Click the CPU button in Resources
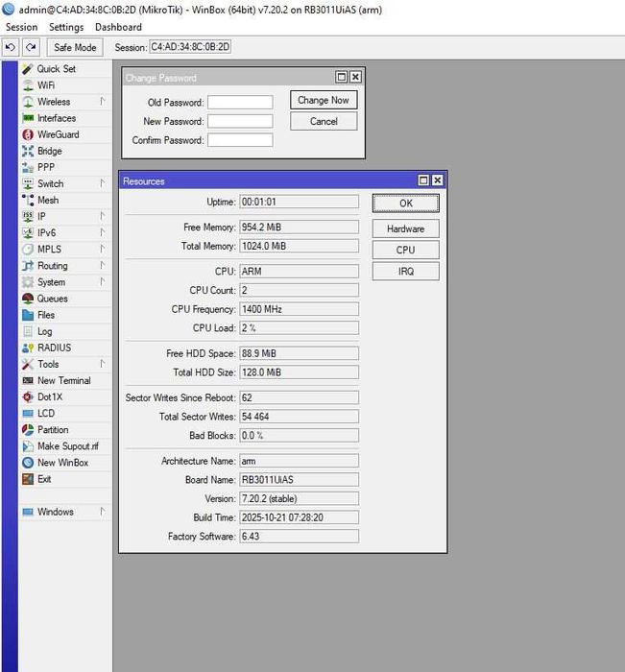The image size is (625, 672). [406, 250]
